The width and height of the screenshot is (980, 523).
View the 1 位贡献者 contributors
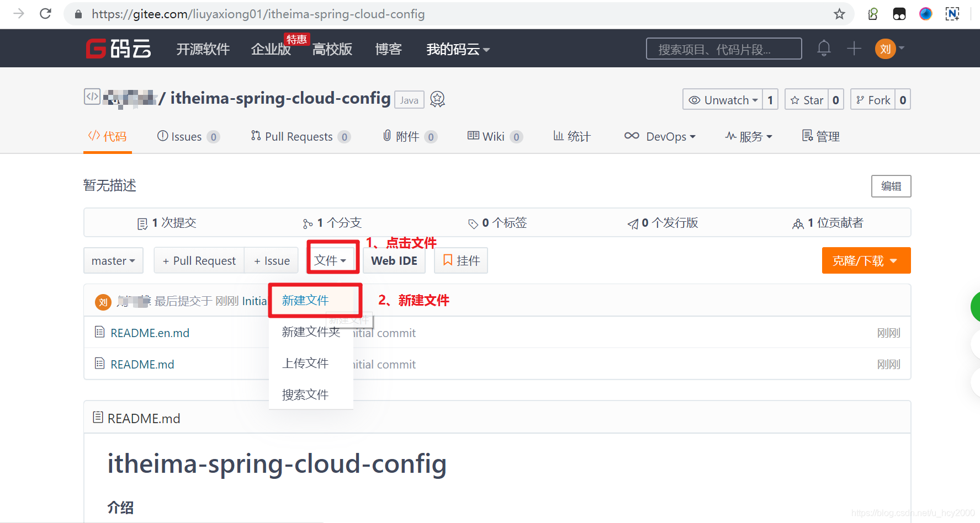[828, 223]
